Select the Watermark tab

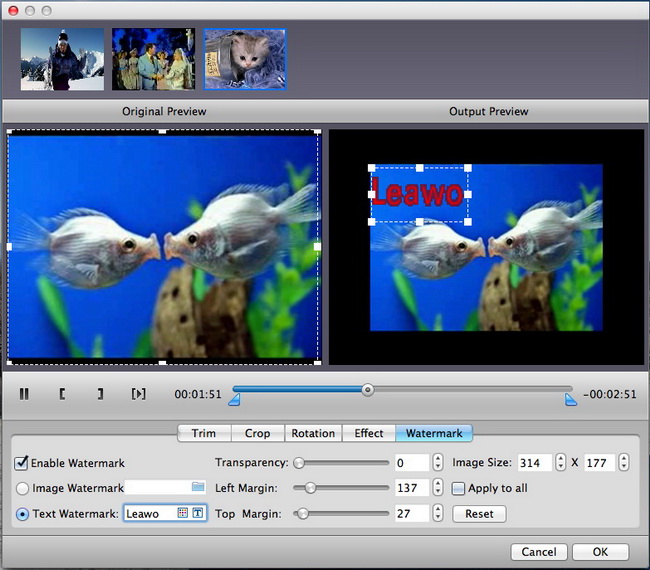(434, 433)
